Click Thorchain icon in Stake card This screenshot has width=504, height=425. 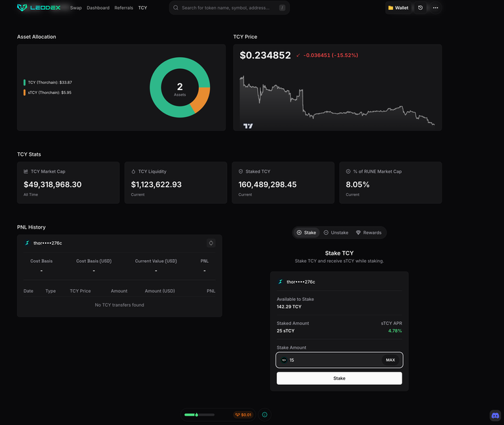[x=280, y=282]
